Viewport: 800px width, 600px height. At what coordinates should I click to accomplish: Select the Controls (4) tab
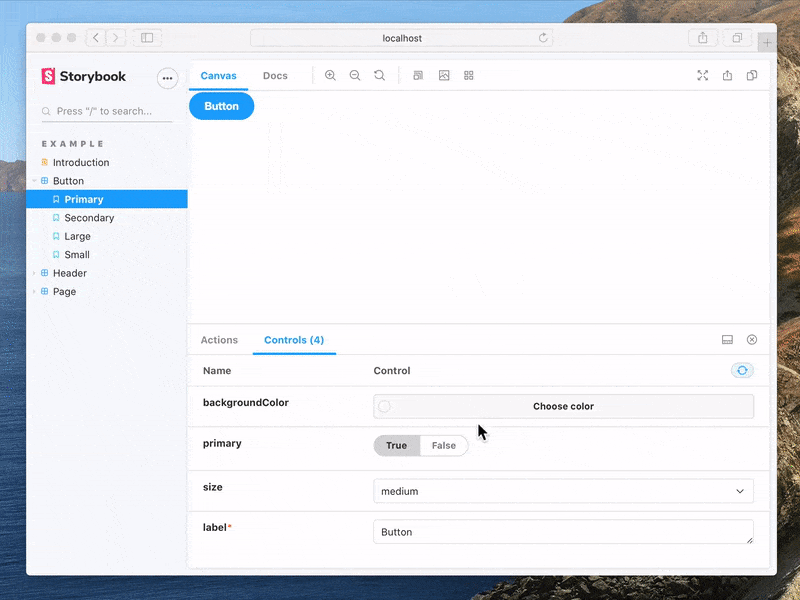pyautogui.click(x=294, y=340)
